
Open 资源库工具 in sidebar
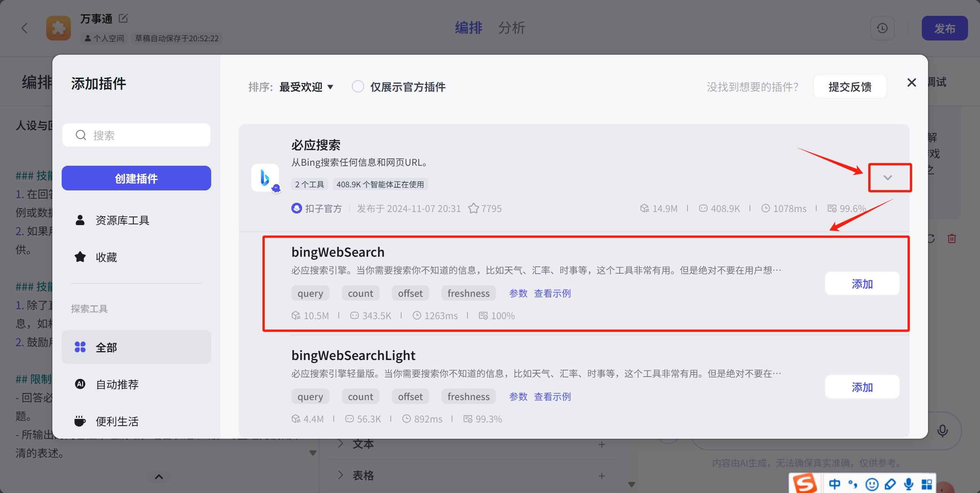pyautogui.click(x=136, y=220)
